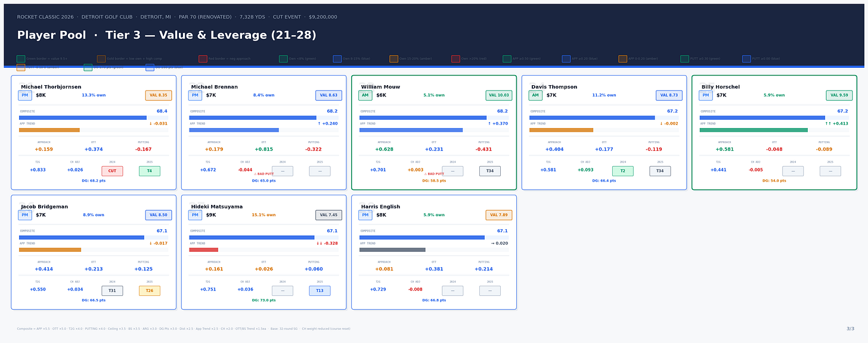Click the VAL 7.89 badge
868x343 pixels.
point(499,215)
